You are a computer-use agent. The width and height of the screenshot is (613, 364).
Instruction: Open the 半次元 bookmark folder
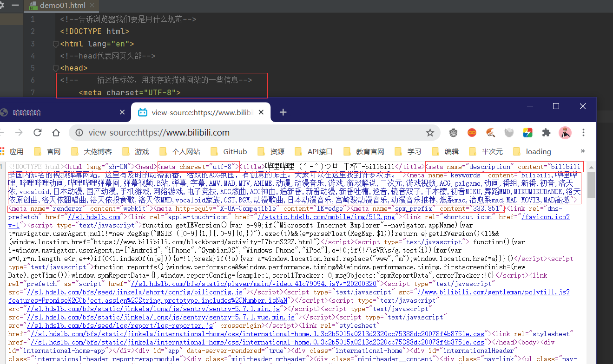486,151
